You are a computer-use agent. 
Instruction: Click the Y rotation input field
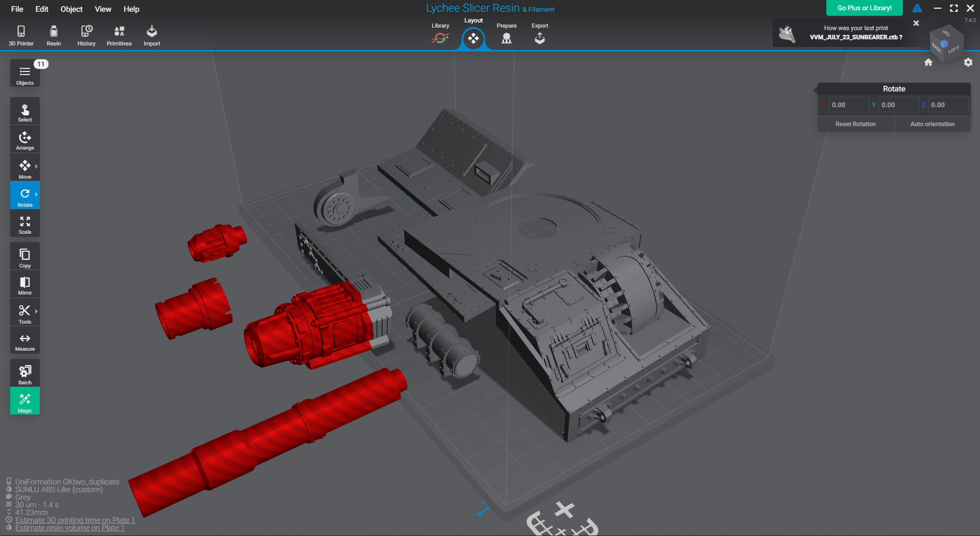pyautogui.click(x=898, y=105)
